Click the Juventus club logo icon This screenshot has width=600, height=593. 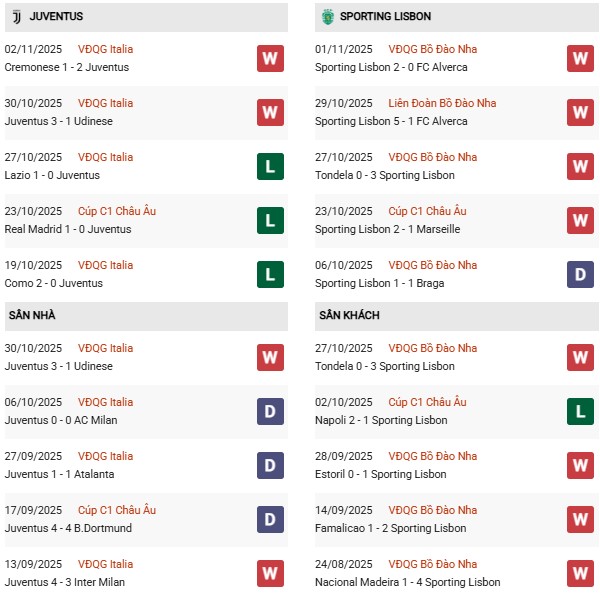(15, 17)
